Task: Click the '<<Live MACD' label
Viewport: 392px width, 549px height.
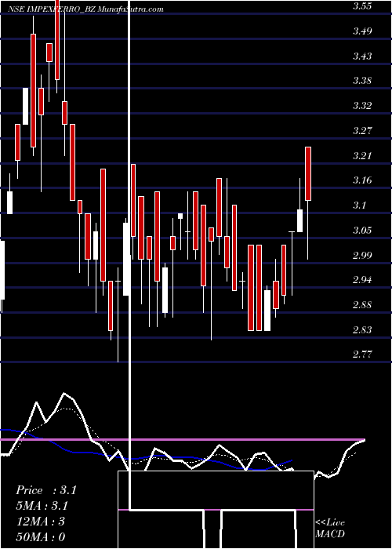Action: click(x=330, y=529)
